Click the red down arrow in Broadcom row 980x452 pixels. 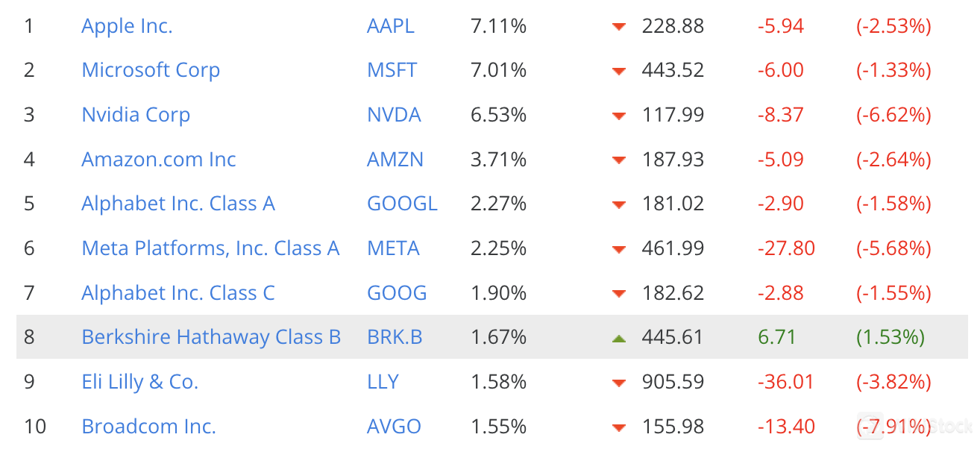(618, 427)
